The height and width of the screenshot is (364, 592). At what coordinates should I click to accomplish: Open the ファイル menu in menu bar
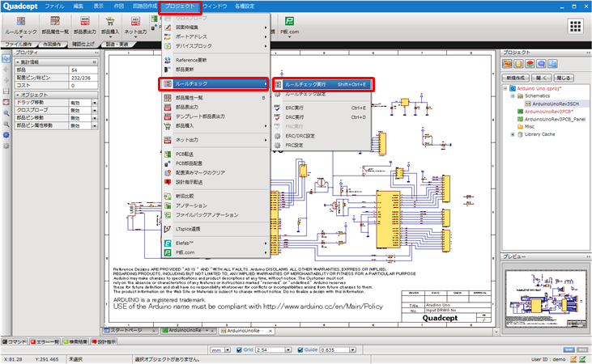pos(54,6)
